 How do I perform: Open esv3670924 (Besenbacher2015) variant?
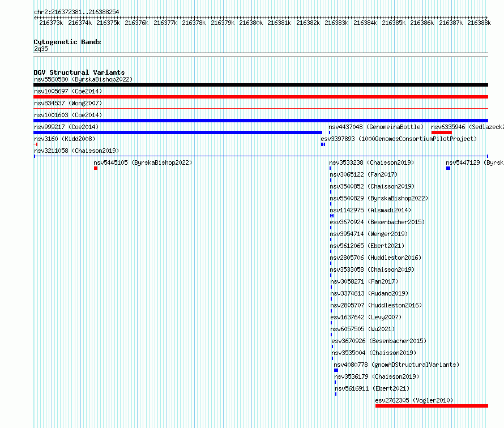point(377,222)
